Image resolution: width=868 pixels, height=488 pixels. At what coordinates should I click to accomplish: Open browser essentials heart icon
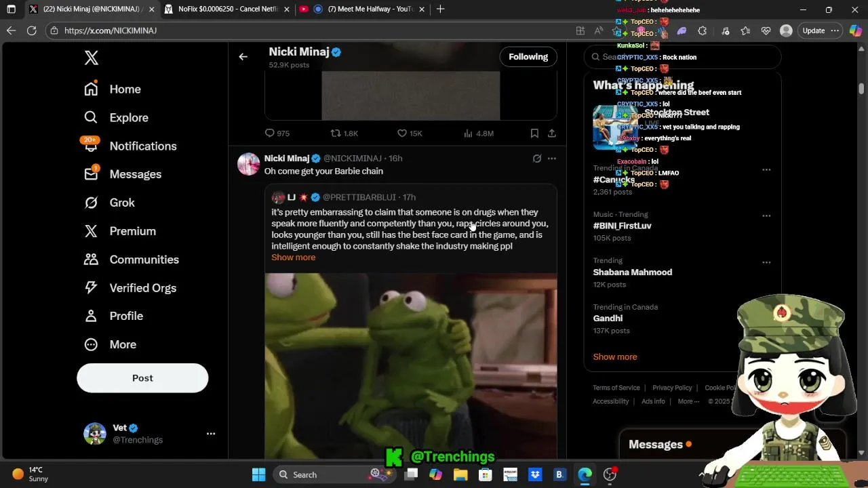pyautogui.click(x=766, y=30)
